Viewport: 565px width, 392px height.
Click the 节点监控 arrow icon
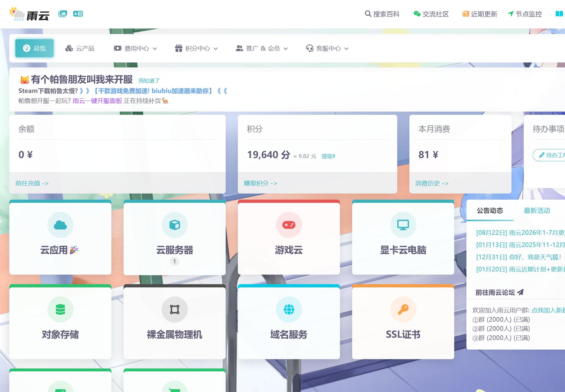[511, 14]
